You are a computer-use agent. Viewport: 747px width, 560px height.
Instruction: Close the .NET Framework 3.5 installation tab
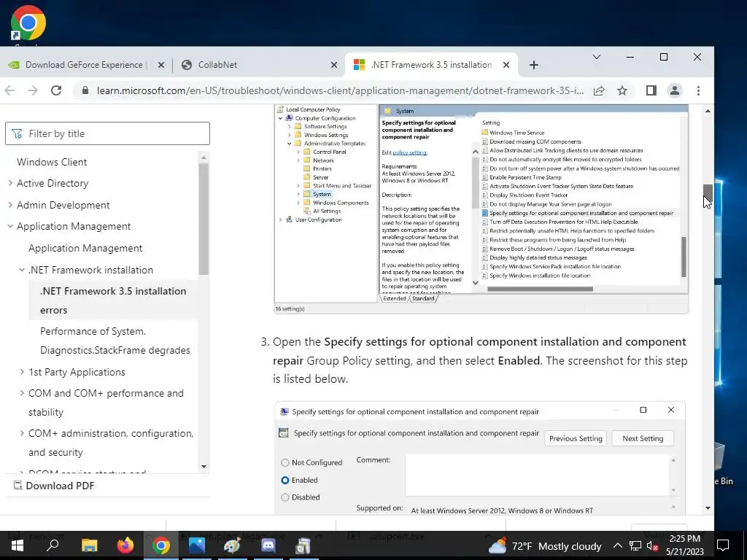click(506, 65)
